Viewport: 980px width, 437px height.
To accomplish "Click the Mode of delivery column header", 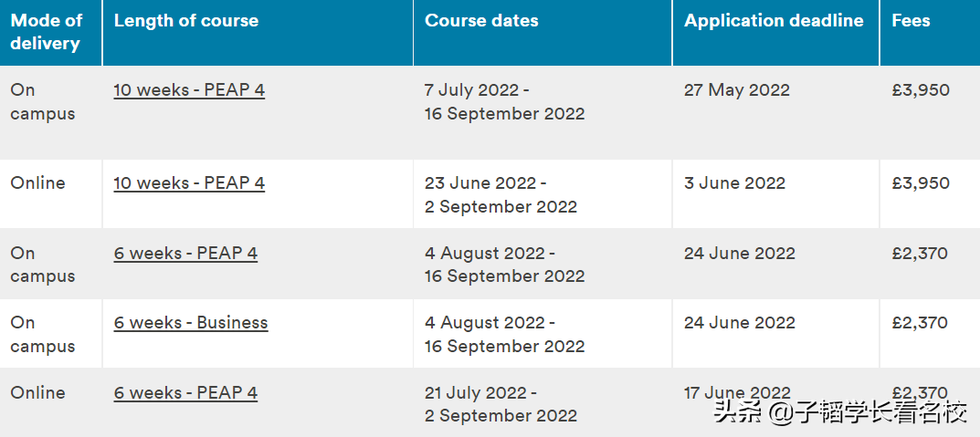I will point(47,32).
